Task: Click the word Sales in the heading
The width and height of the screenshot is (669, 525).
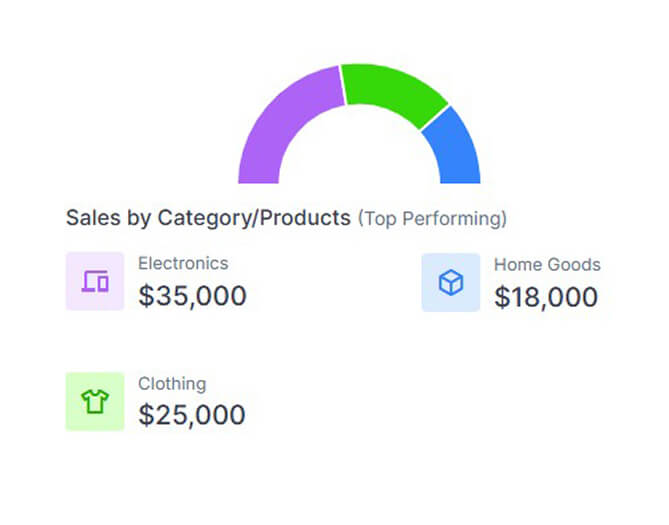Action: [87, 217]
